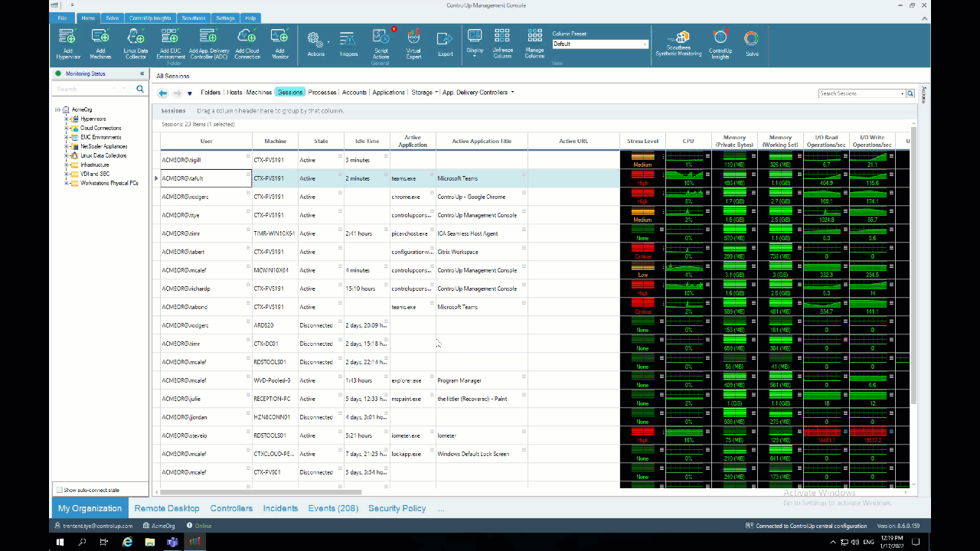Expand the Cloud Connections tree node
This screenshot has width=980, height=551.
[x=67, y=128]
